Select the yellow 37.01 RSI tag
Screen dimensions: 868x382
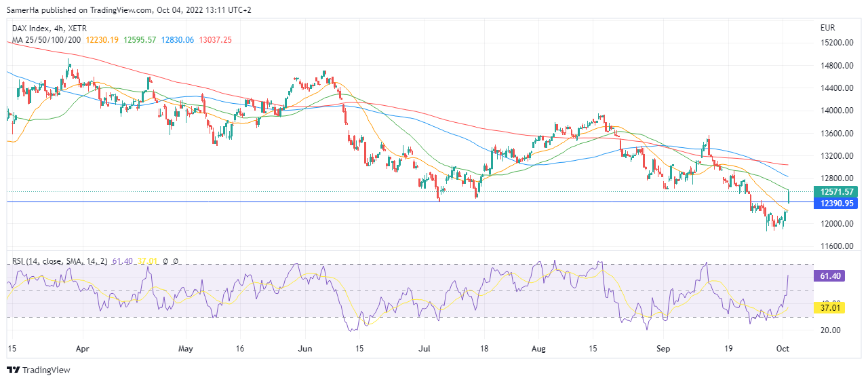tap(831, 308)
